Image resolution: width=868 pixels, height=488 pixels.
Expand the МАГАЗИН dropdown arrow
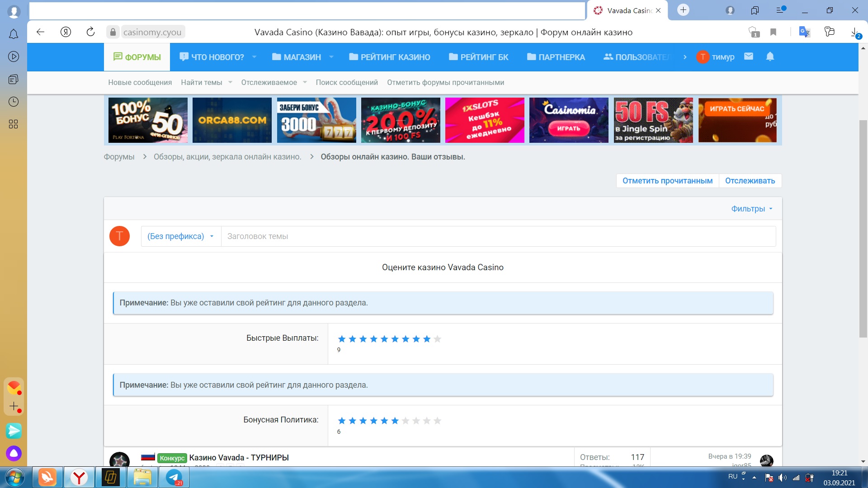331,57
